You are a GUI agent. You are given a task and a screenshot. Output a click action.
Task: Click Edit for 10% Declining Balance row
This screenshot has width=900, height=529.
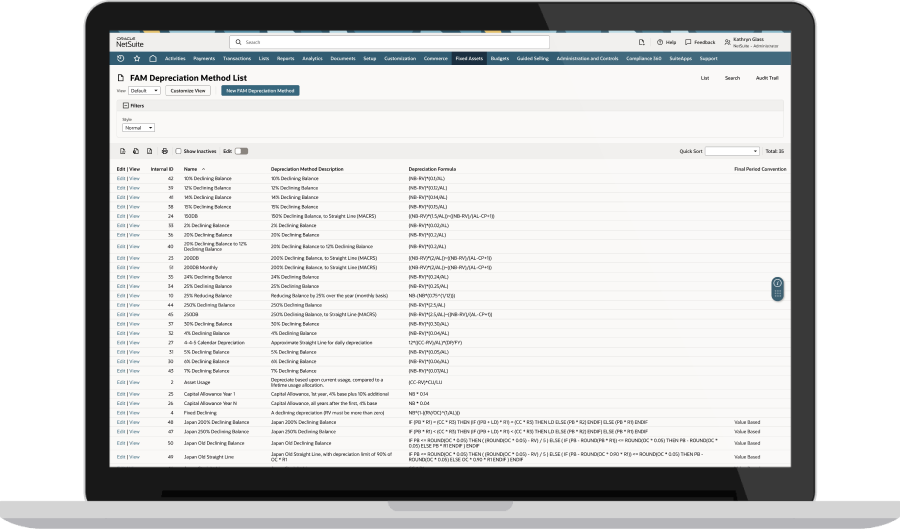pyautogui.click(x=121, y=178)
